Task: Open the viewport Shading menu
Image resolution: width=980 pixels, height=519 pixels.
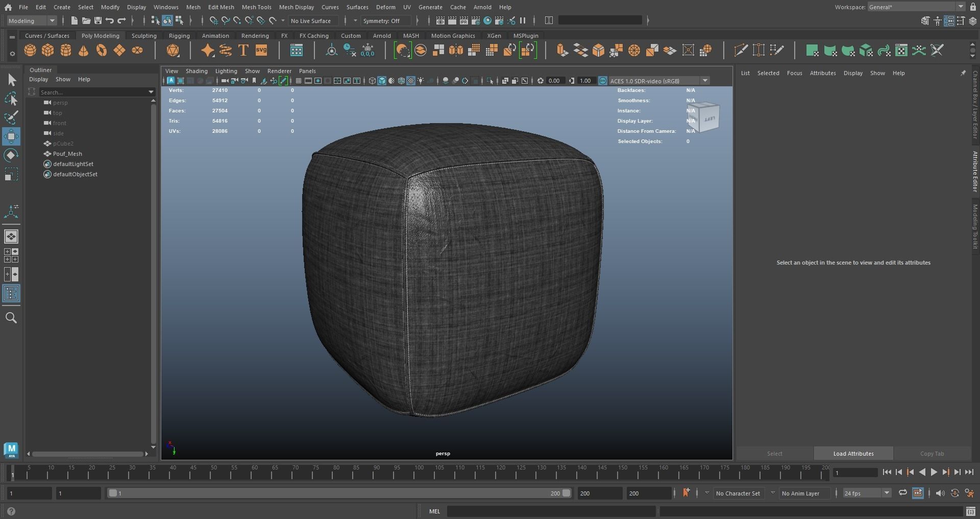Action: tap(197, 71)
